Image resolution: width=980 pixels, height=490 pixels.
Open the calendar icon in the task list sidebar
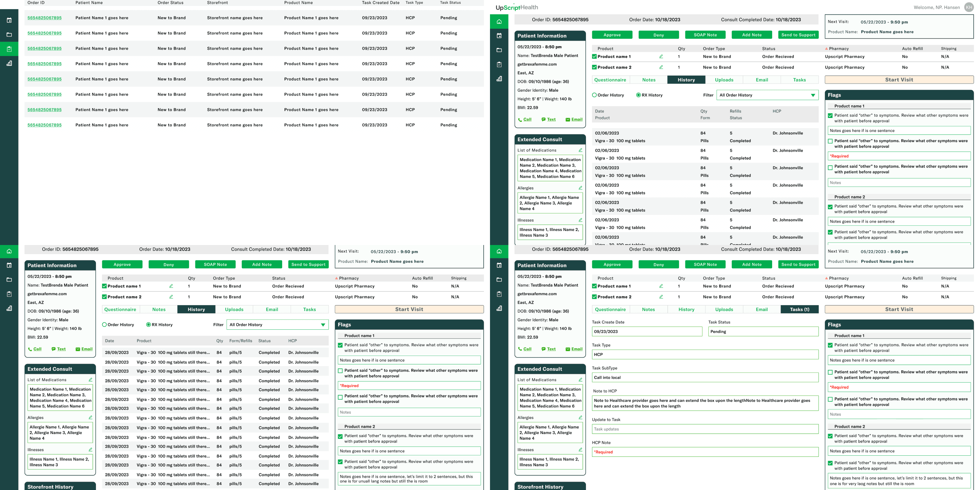click(9, 20)
